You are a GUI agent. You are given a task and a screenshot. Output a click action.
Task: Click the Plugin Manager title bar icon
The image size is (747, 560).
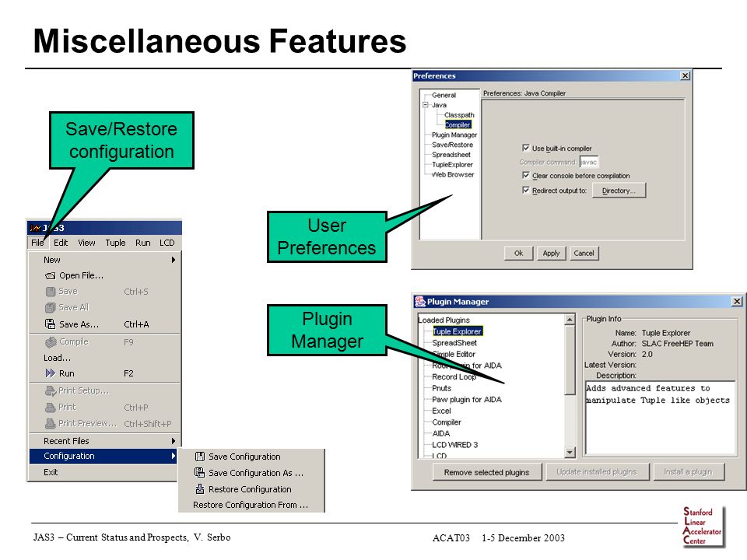pos(420,302)
